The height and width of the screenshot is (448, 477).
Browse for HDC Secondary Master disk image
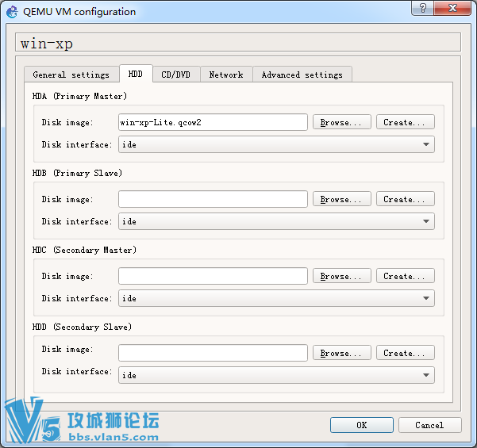point(341,276)
